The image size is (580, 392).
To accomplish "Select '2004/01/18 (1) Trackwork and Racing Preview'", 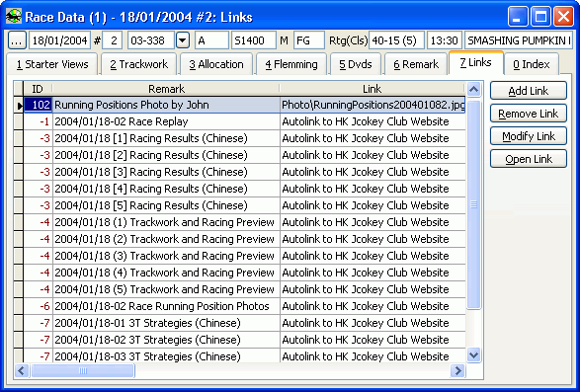I will (166, 222).
